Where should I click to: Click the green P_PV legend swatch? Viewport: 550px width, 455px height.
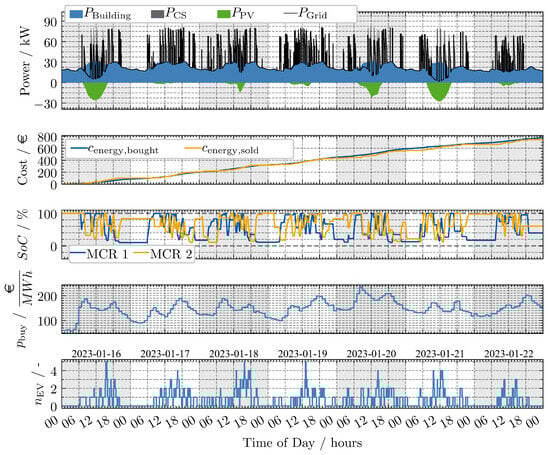coord(224,14)
